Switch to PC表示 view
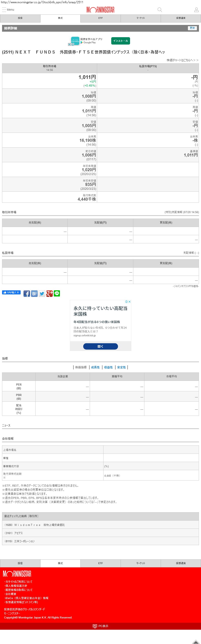The image size is (201, 644). (101, 626)
